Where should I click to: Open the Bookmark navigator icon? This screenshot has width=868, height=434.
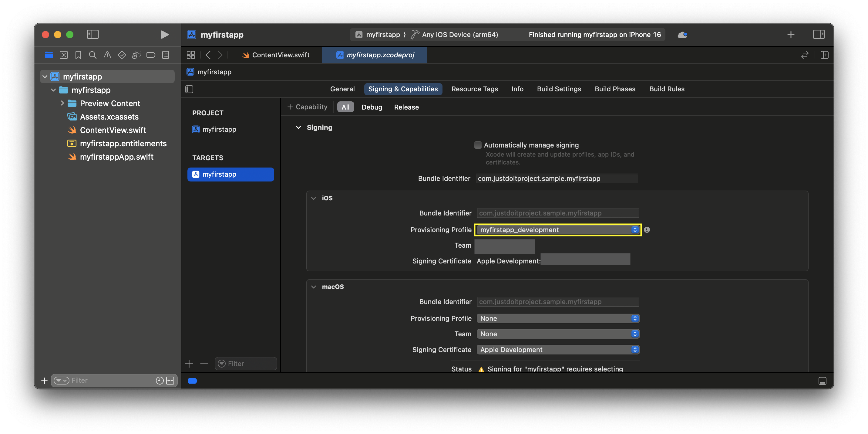[x=78, y=55]
